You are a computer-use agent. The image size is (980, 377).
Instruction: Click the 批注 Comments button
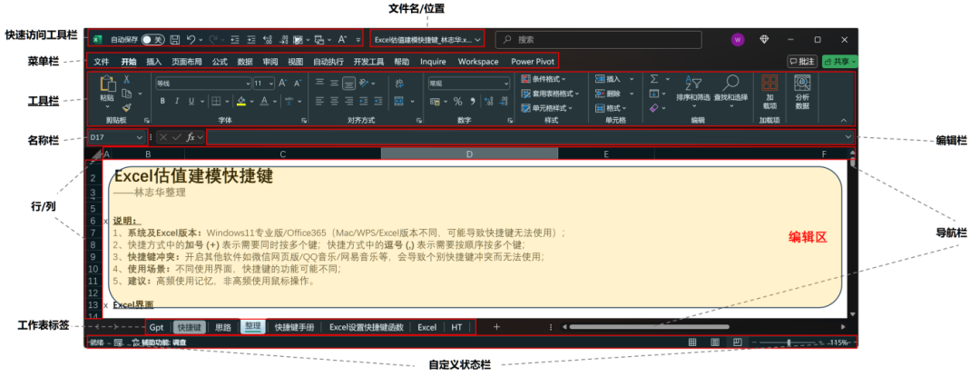coord(802,61)
